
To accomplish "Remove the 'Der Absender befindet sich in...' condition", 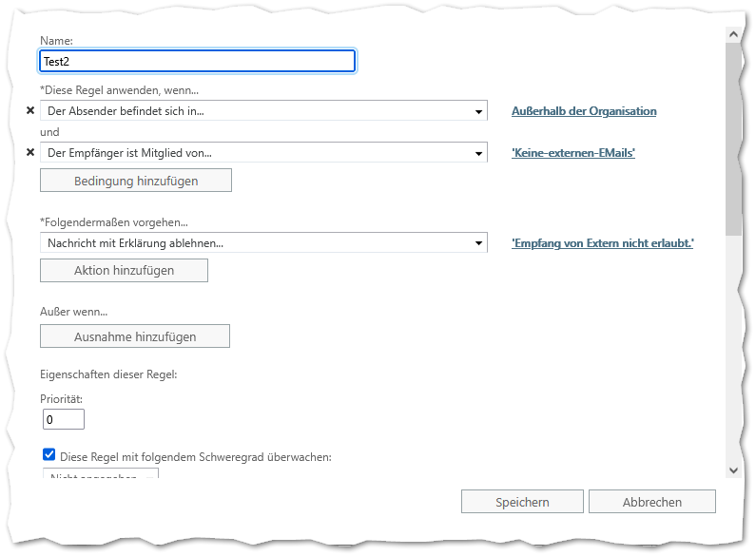I will [30, 110].
